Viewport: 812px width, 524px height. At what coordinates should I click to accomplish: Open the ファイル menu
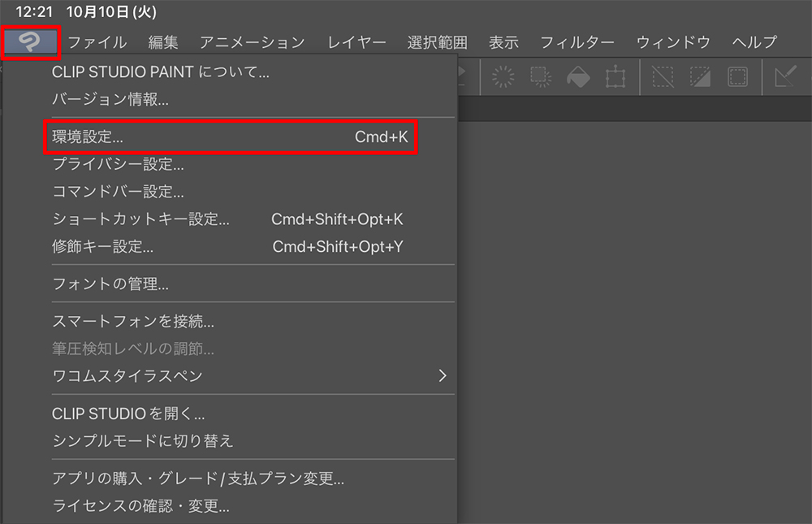[x=97, y=42]
